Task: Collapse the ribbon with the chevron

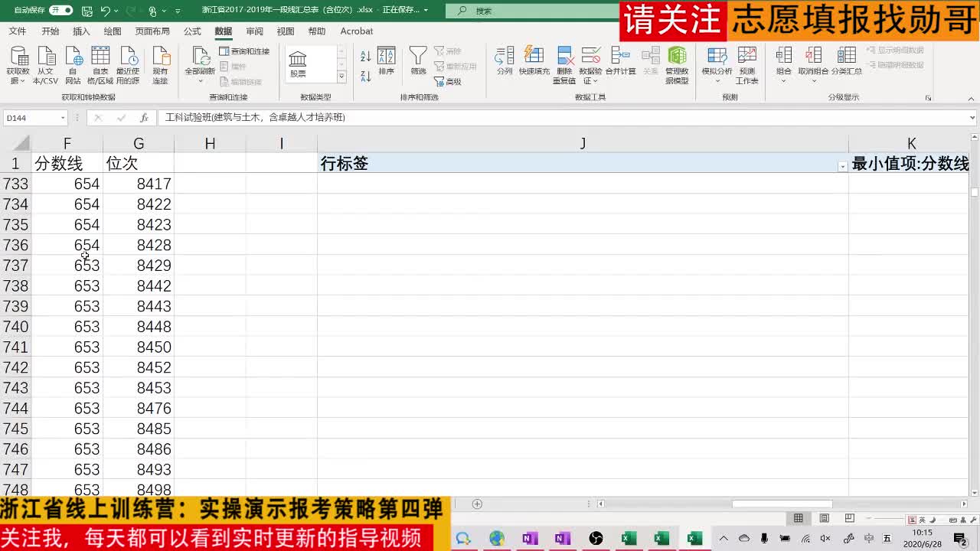Action: click(972, 98)
